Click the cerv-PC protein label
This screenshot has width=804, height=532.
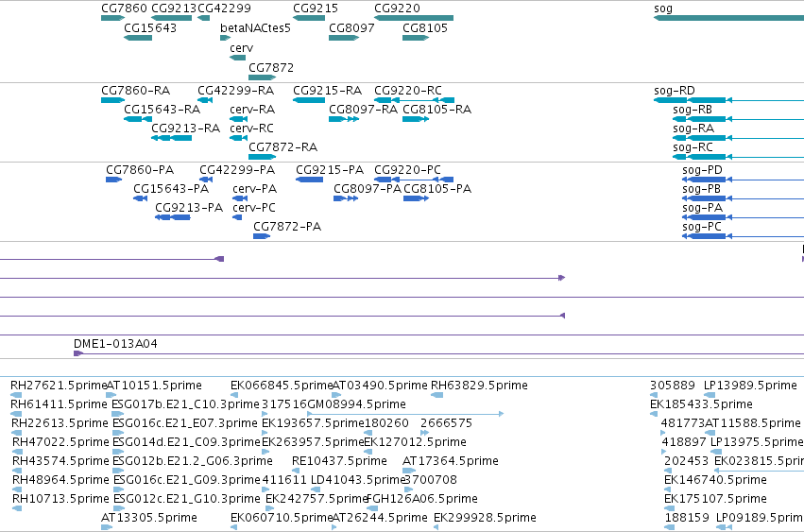pos(254,208)
